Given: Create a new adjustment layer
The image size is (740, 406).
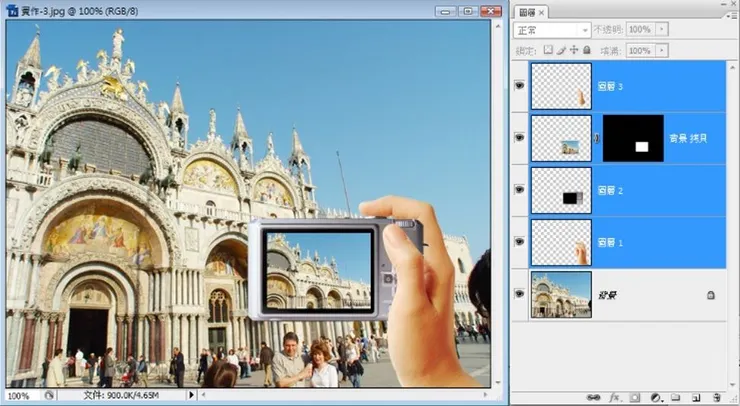Looking at the screenshot, I should (x=655, y=397).
